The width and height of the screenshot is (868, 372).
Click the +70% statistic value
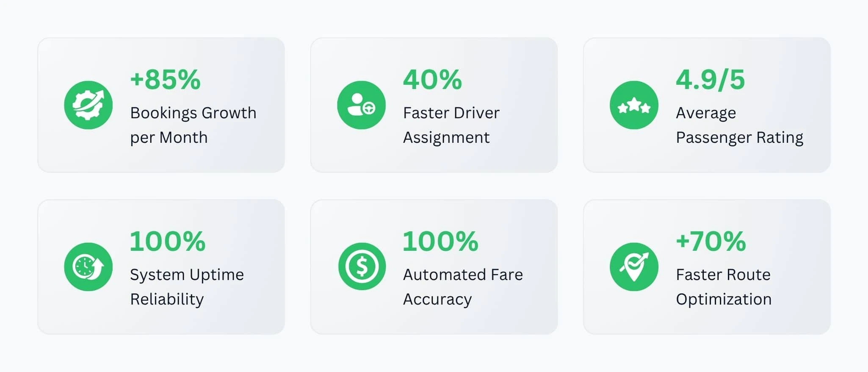(x=710, y=241)
